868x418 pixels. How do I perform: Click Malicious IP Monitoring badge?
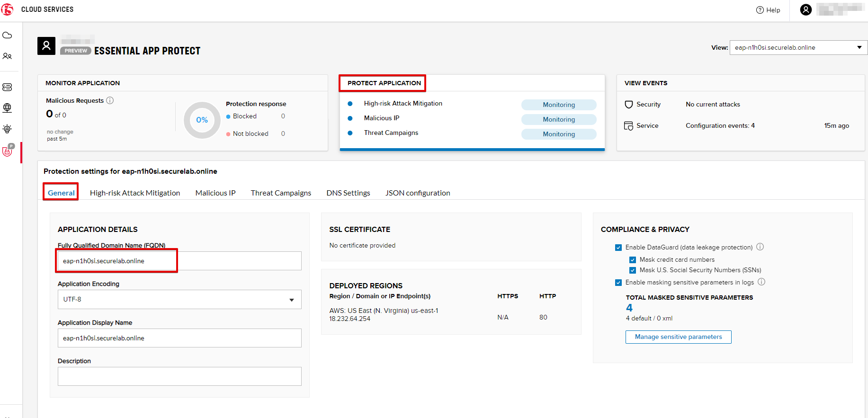point(559,119)
